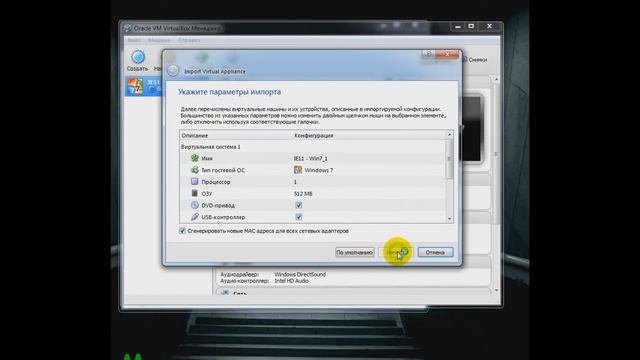Click the Конфигурация column header
The width and height of the screenshot is (640, 360).
[x=313, y=136]
